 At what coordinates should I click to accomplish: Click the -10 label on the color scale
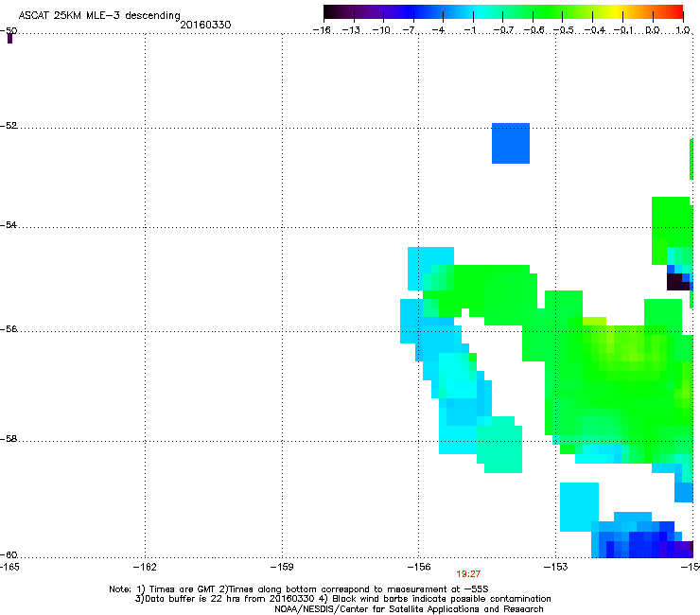(381, 30)
